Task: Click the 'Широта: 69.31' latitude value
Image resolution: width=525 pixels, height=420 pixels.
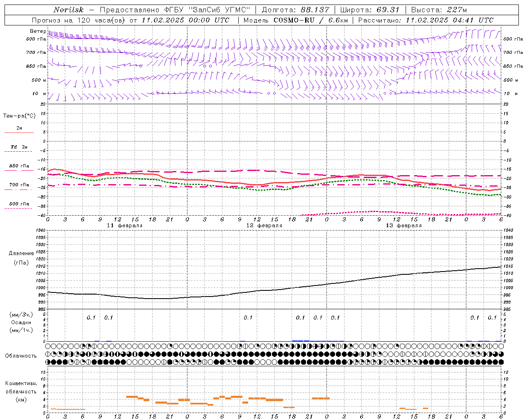Action: coord(370,10)
